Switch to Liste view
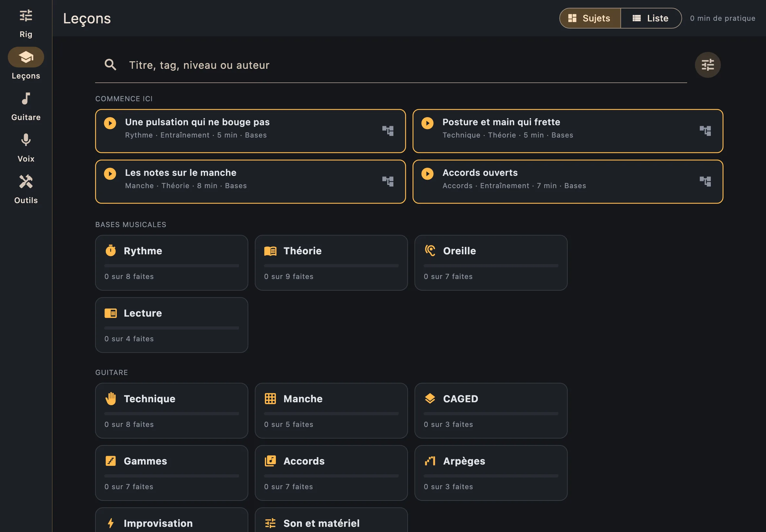 point(651,18)
